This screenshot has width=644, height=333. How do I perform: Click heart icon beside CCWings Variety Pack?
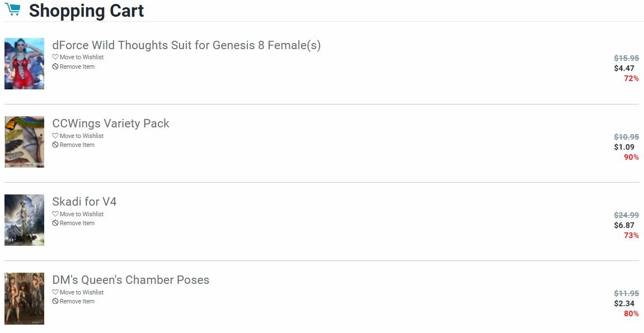(x=55, y=136)
